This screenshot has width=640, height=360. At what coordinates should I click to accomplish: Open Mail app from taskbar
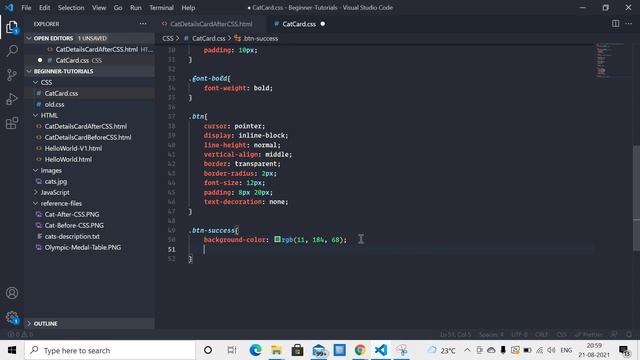[x=319, y=350]
